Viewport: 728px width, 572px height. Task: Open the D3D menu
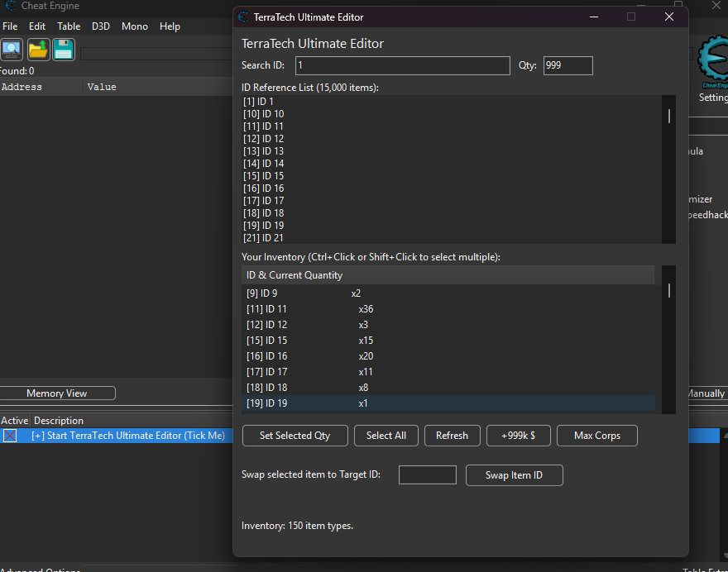[x=101, y=26]
